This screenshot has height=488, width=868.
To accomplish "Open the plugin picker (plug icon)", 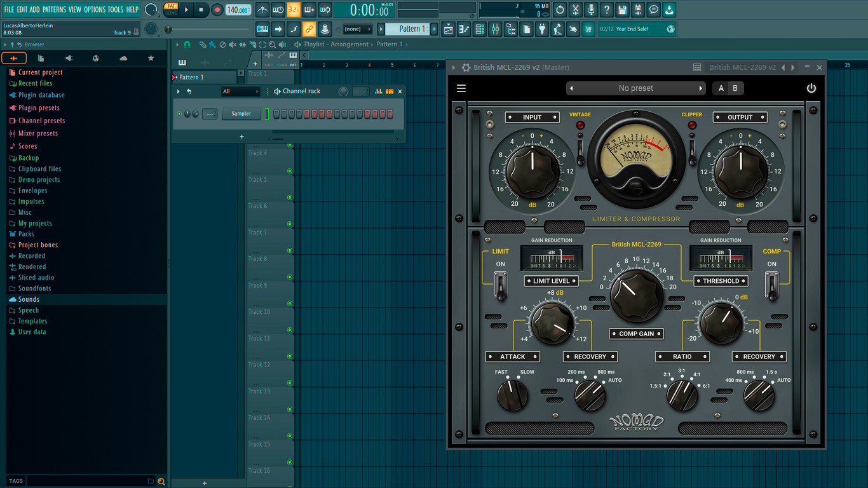I will (x=542, y=29).
